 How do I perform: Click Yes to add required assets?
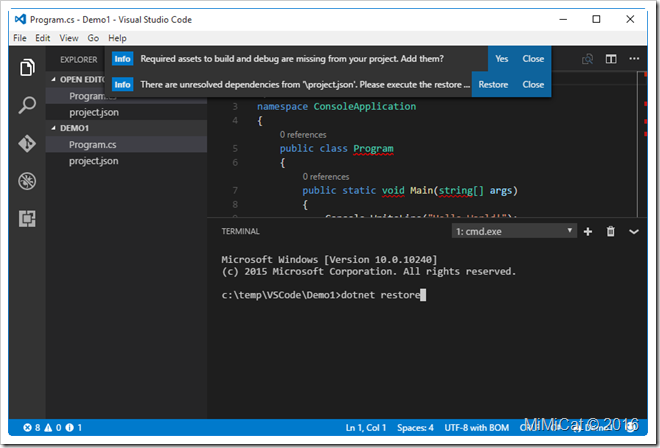(501, 59)
